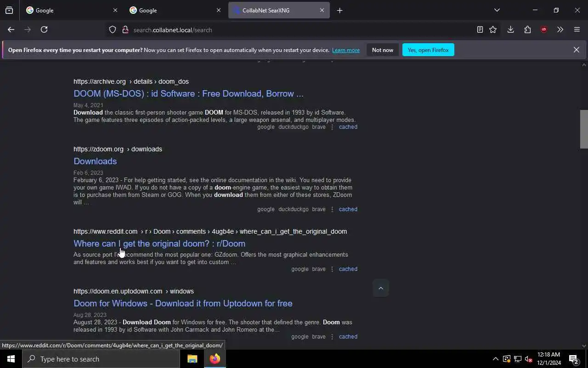Click the back to top arrow button
The width and height of the screenshot is (588, 368).
pos(381,288)
